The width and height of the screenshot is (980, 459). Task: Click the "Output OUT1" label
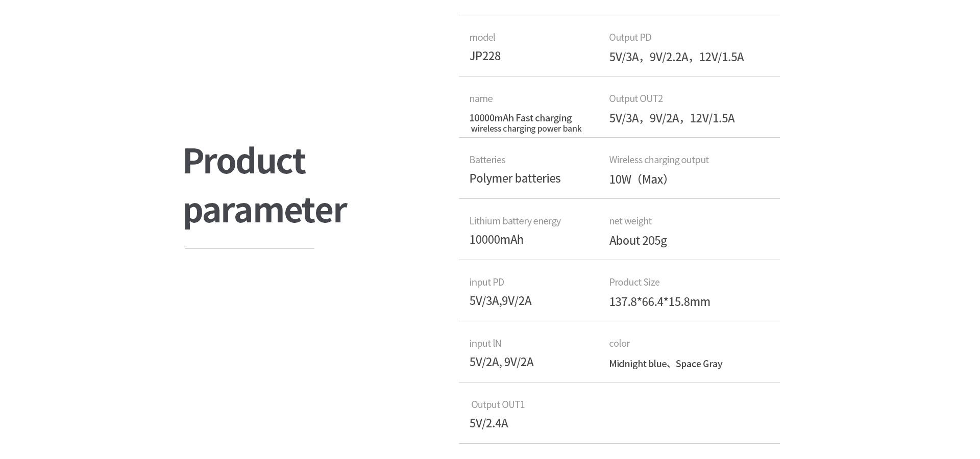498,404
